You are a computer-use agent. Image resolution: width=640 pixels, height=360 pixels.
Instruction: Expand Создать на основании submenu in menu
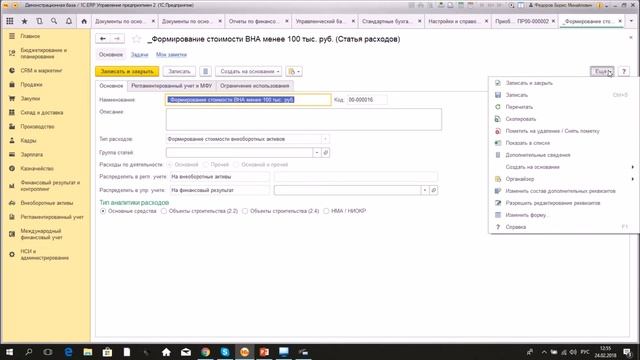(x=564, y=167)
